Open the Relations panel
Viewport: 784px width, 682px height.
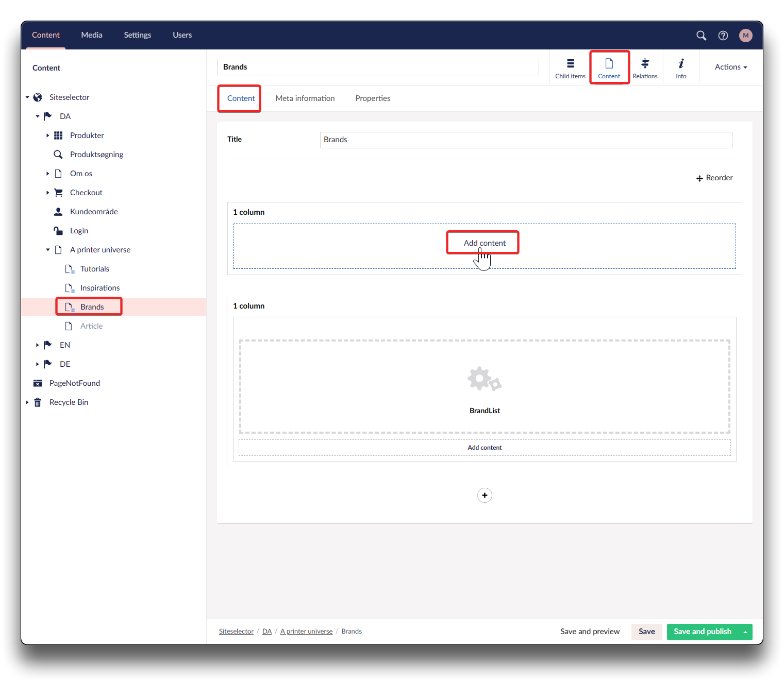click(645, 68)
